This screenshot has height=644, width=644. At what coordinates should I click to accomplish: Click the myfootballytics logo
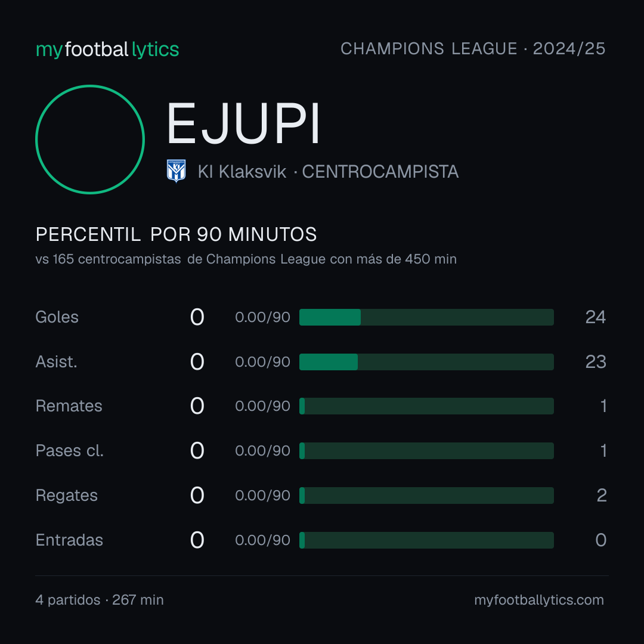click(x=107, y=49)
